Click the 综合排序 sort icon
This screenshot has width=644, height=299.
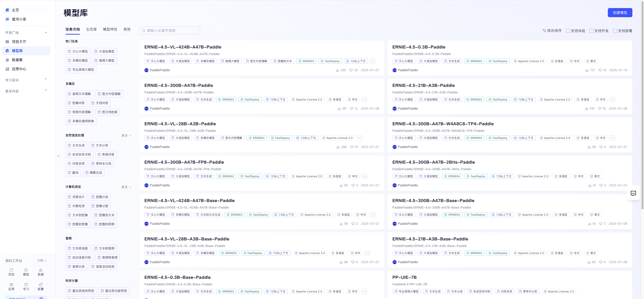(x=544, y=31)
